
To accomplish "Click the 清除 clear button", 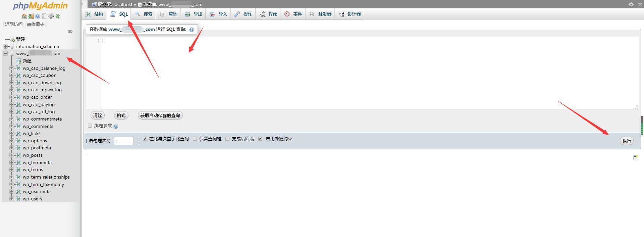I will point(98,115).
